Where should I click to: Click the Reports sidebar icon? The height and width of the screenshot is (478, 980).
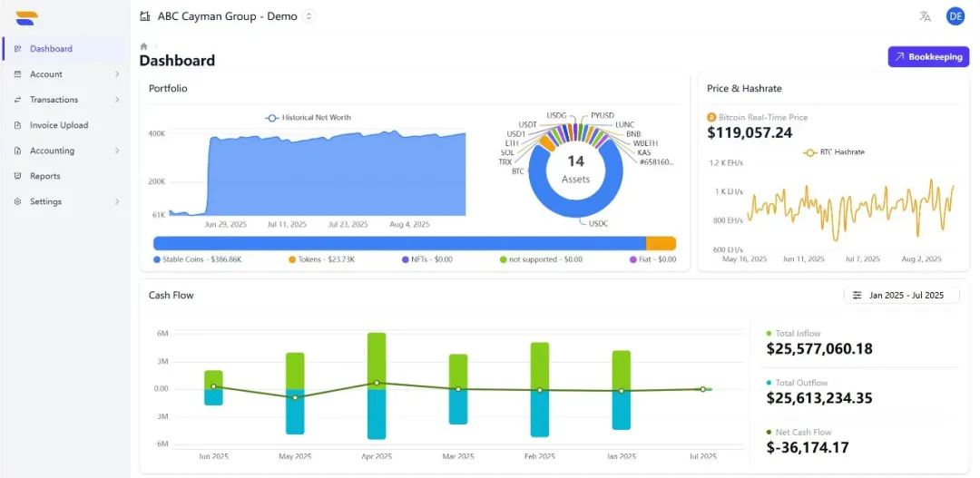17,176
